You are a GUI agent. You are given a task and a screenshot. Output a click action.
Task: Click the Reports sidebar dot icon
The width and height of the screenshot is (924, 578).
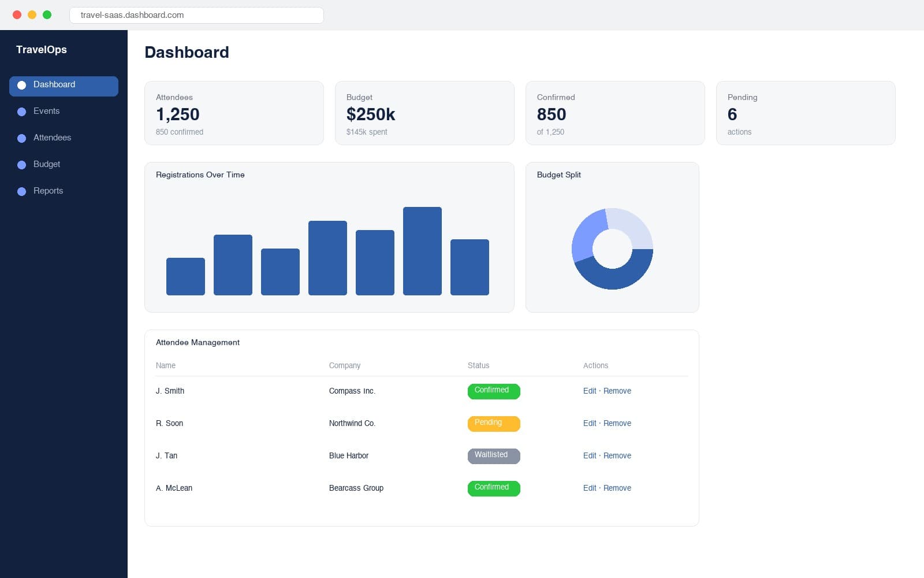pos(22,192)
